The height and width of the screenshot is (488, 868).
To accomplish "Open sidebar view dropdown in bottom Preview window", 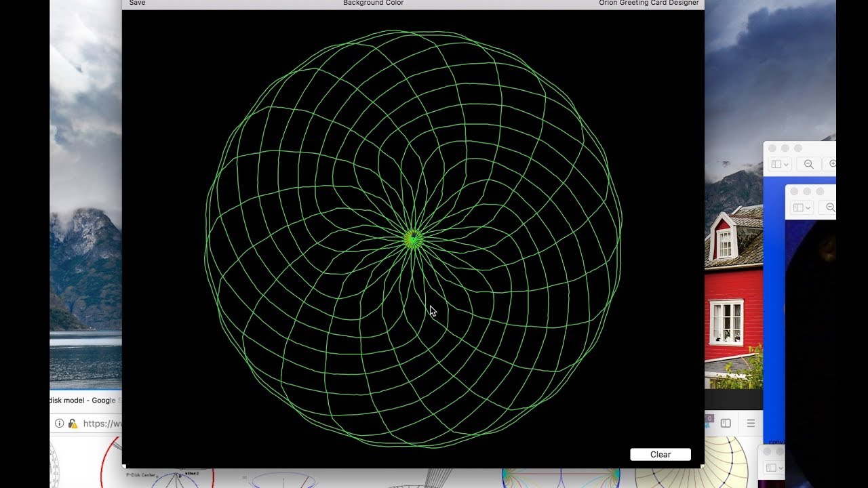I will pyautogui.click(x=775, y=468).
